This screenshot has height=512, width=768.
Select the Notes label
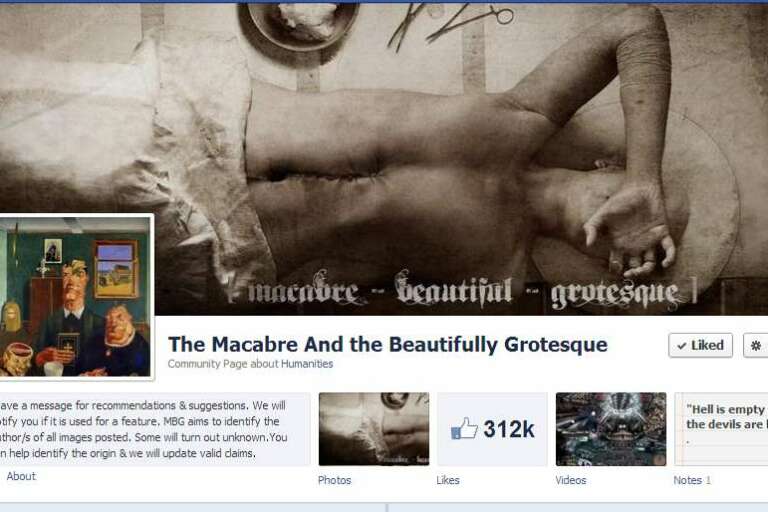click(688, 480)
